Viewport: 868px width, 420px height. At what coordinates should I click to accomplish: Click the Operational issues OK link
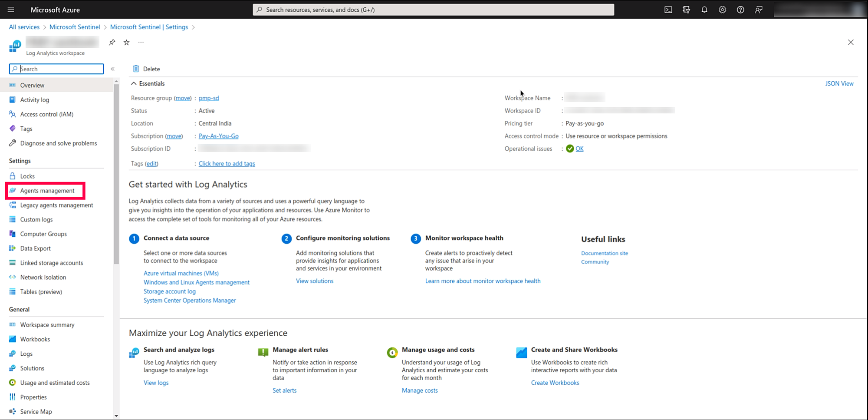pos(579,149)
